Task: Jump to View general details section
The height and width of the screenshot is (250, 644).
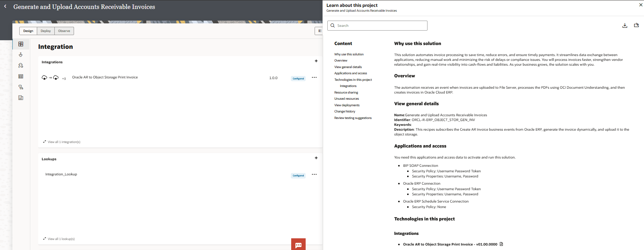Action: 348,67
